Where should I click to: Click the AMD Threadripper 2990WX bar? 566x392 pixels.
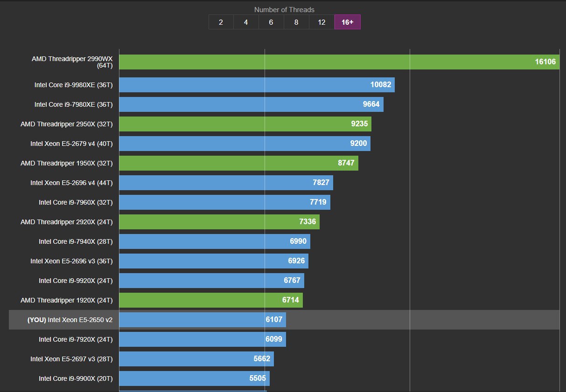[339, 62]
